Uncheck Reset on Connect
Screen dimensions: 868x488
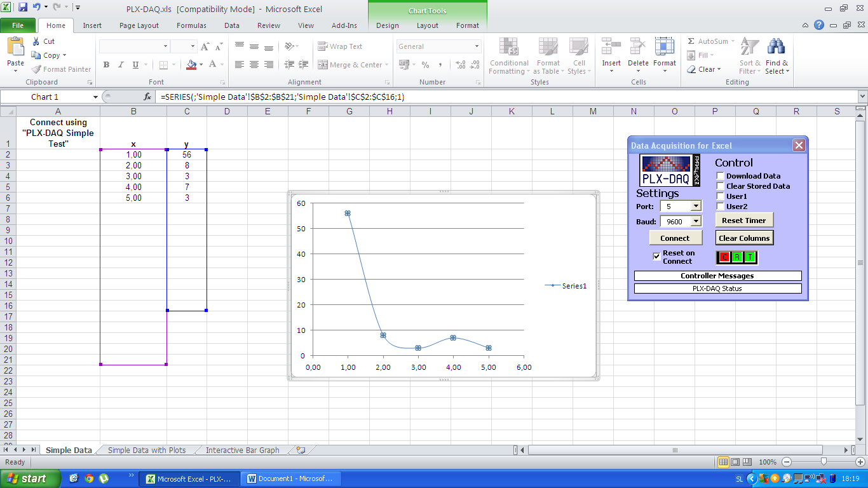point(657,257)
